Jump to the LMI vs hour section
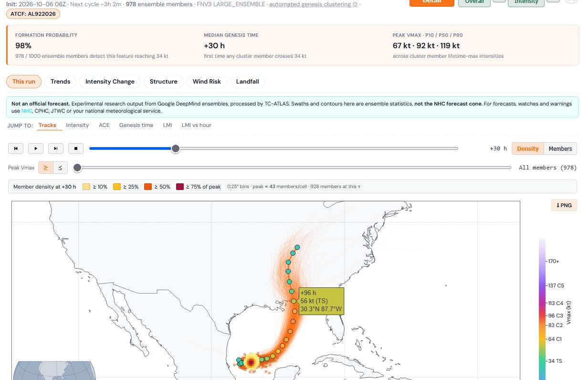Screen dimensions: 588x380 197,125
